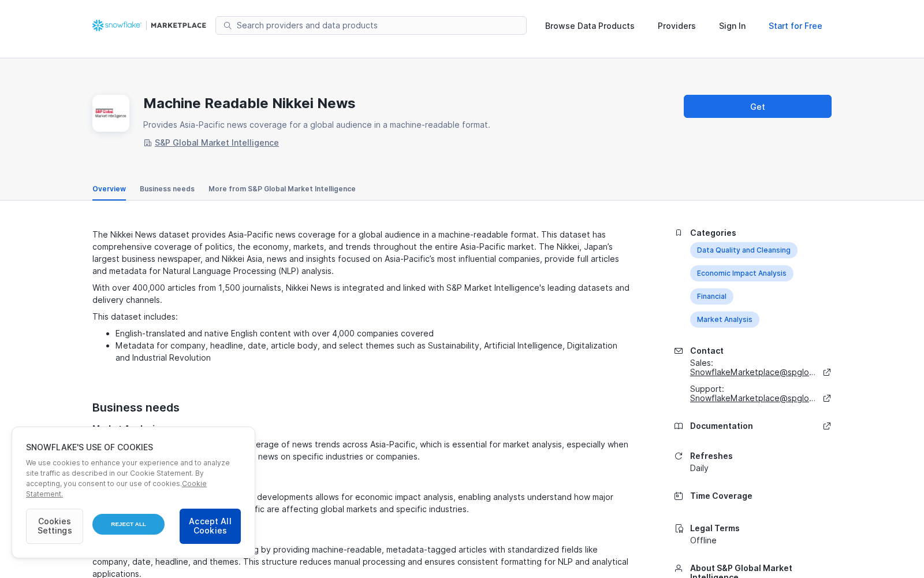924x578 pixels.
Task: Open More from S&P Global Market Intelligence tab
Action: pos(282,189)
